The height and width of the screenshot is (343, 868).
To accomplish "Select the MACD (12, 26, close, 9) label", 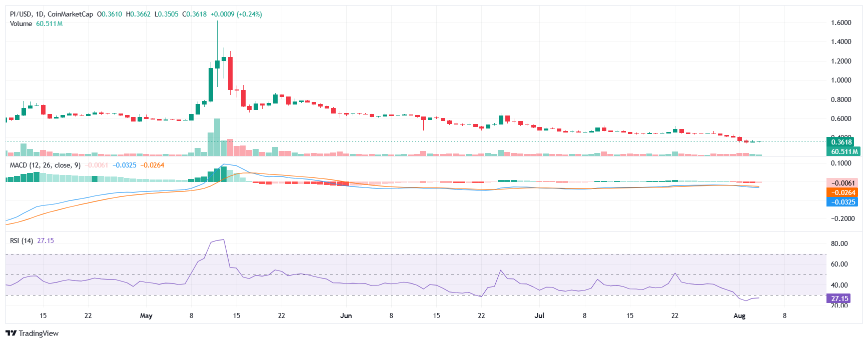I will pyautogui.click(x=45, y=165).
